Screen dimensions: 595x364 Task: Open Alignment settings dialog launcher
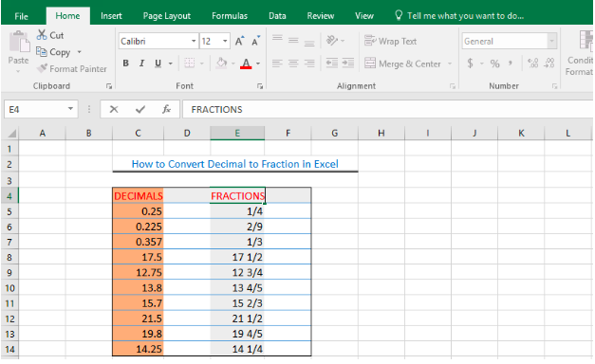tap(453, 86)
